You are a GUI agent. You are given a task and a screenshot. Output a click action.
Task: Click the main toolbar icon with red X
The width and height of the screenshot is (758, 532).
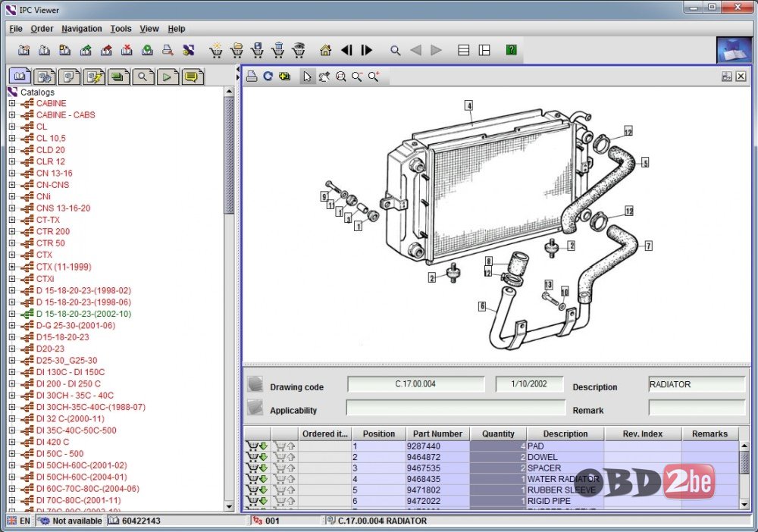127,50
